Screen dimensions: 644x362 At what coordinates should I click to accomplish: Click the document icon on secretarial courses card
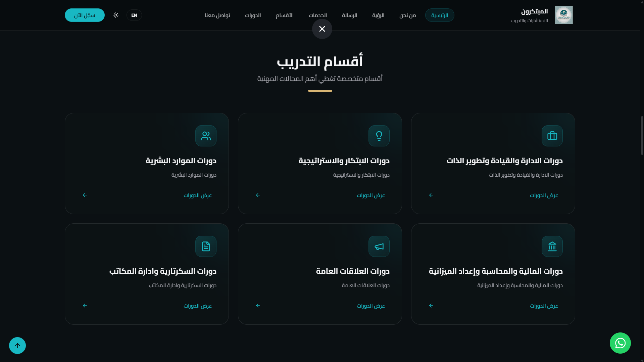tap(206, 246)
